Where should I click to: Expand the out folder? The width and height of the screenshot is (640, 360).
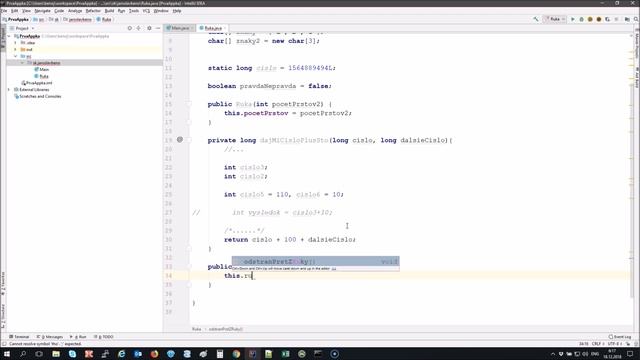pos(16,49)
